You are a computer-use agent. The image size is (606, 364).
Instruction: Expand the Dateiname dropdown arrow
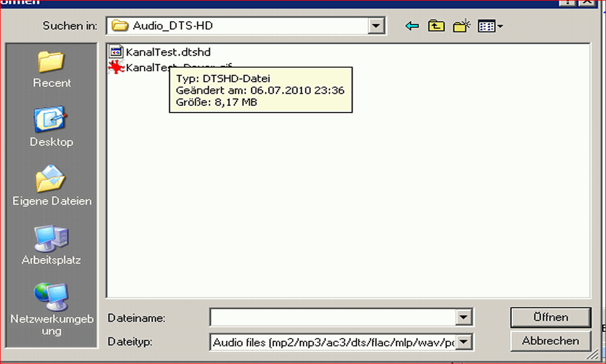(464, 317)
